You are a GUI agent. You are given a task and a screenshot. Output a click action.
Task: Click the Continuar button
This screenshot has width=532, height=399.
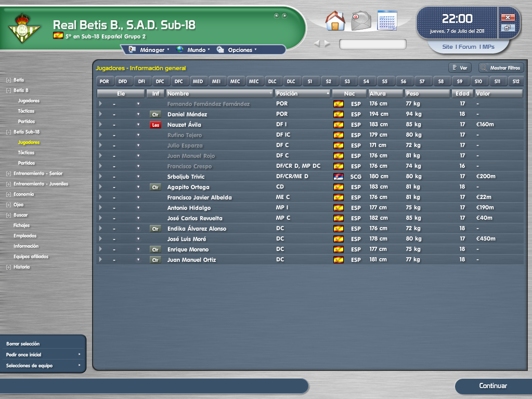pos(494,386)
